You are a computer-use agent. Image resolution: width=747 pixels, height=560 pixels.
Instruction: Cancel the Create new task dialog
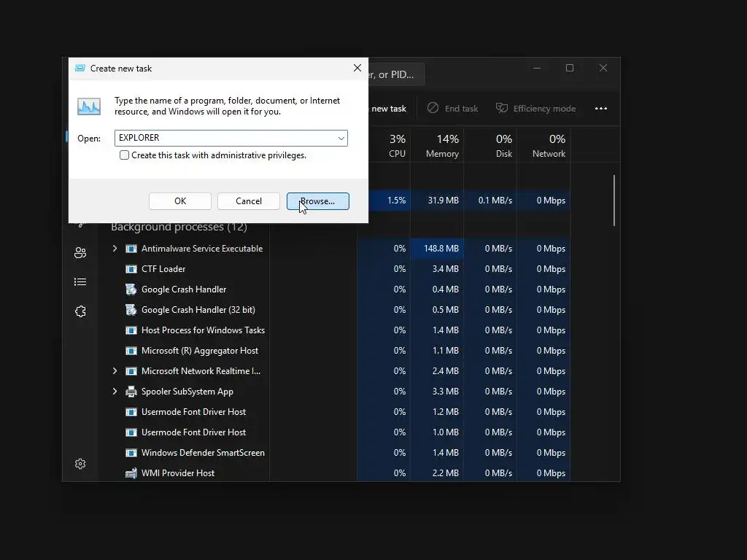click(x=249, y=201)
